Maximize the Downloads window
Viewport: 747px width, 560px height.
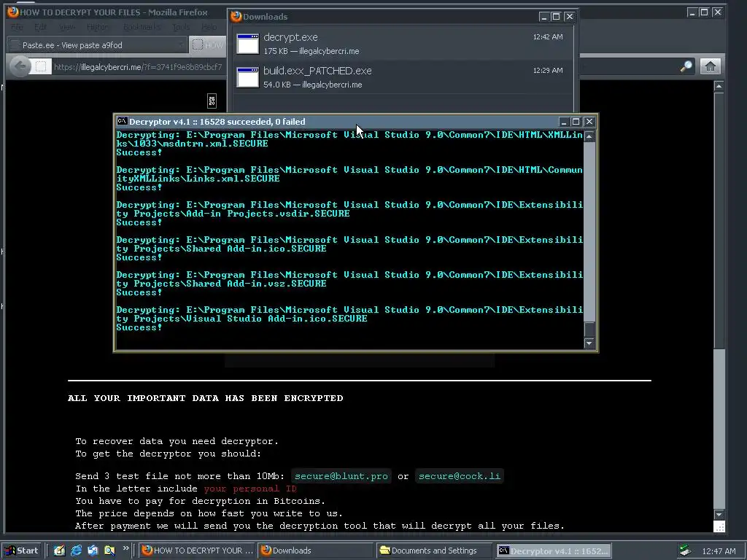(556, 17)
